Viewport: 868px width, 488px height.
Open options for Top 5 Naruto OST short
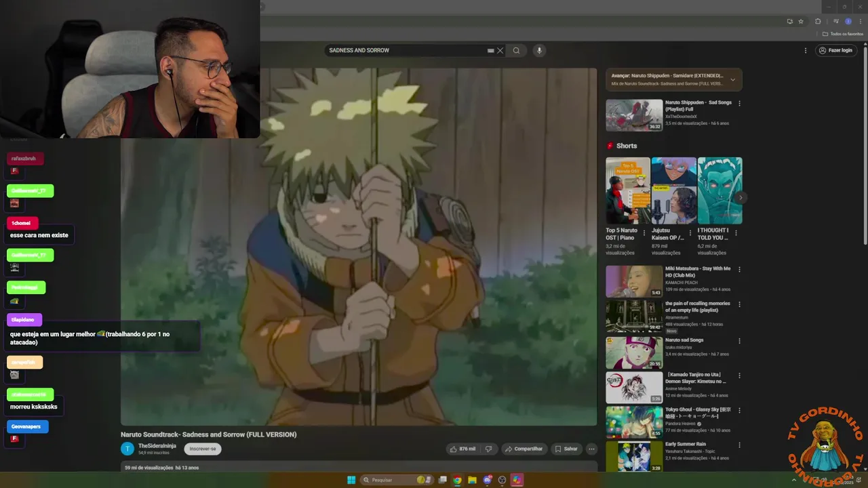tap(644, 233)
